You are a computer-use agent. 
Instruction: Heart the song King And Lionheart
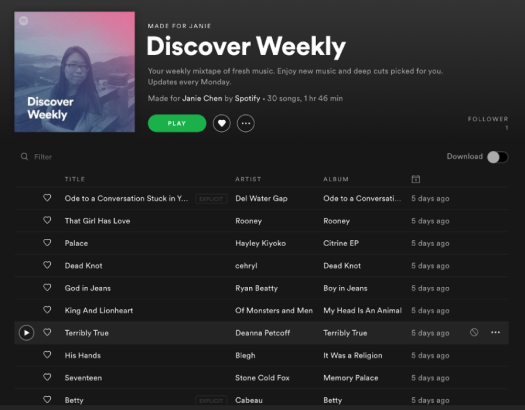pyautogui.click(x=47, y=310)
